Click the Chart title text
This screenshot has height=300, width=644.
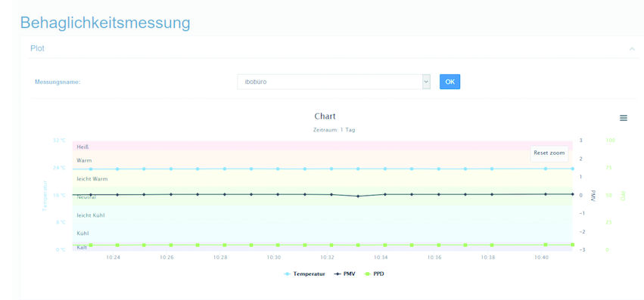[325, 116]
